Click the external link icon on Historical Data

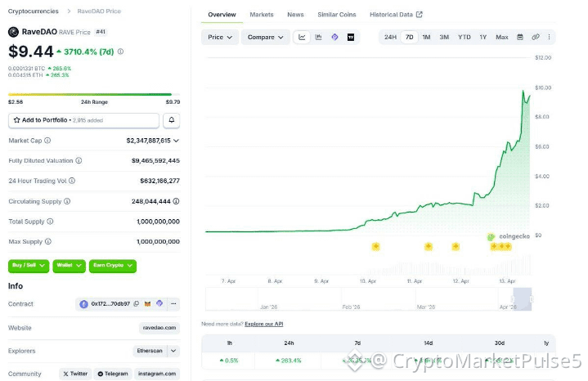pos(420,15)
